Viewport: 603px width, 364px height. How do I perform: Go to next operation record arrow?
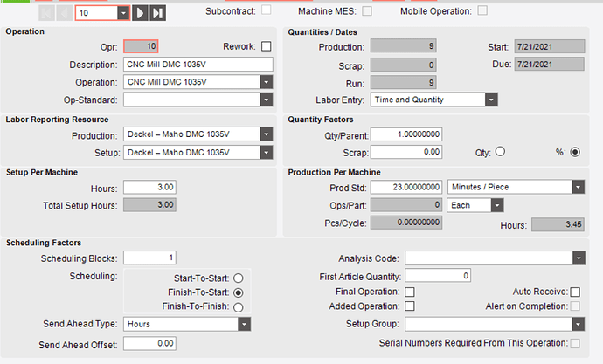click(140, 13)
